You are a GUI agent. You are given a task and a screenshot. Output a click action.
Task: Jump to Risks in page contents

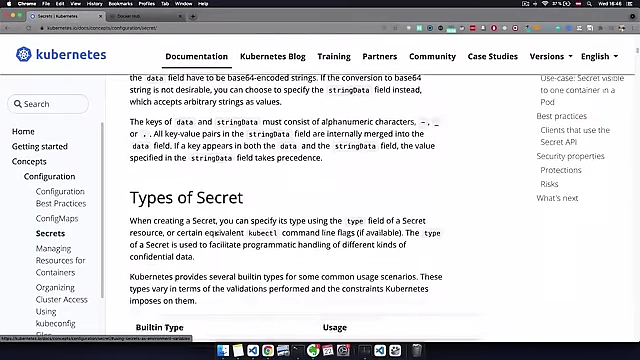pos(549,184)
